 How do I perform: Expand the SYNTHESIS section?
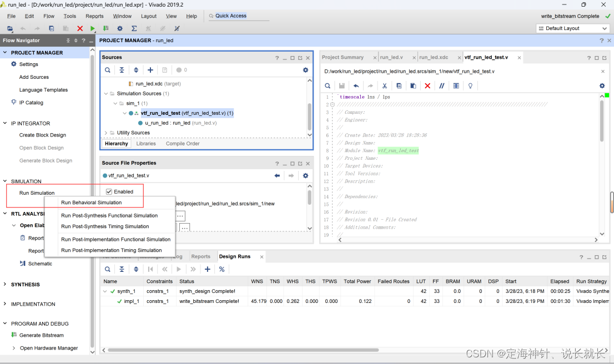point(4,284)
